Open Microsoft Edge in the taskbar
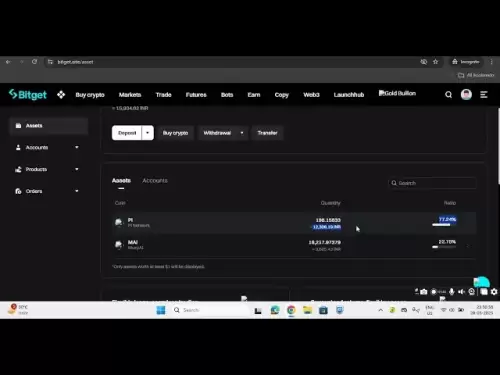 (x=275, y=310)
